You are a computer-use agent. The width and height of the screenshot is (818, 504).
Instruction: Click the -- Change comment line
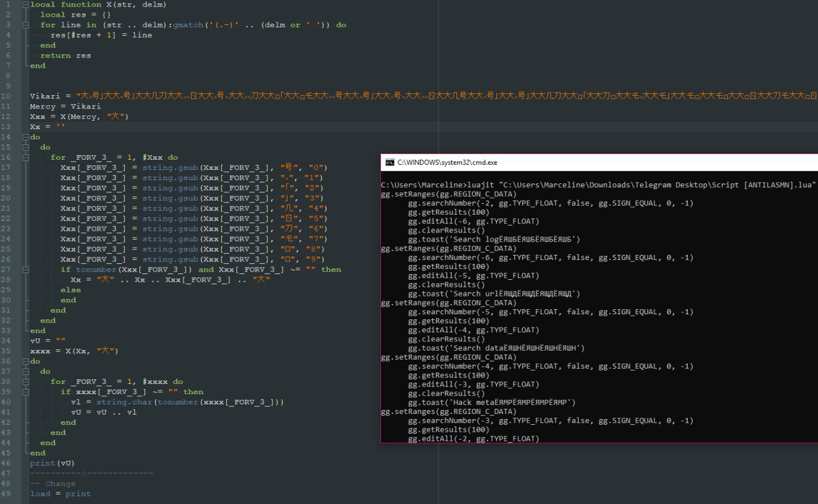(52, 484)
